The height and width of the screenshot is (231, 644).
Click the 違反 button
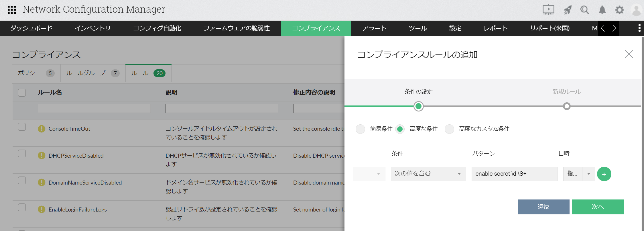(x=543, y=207)
